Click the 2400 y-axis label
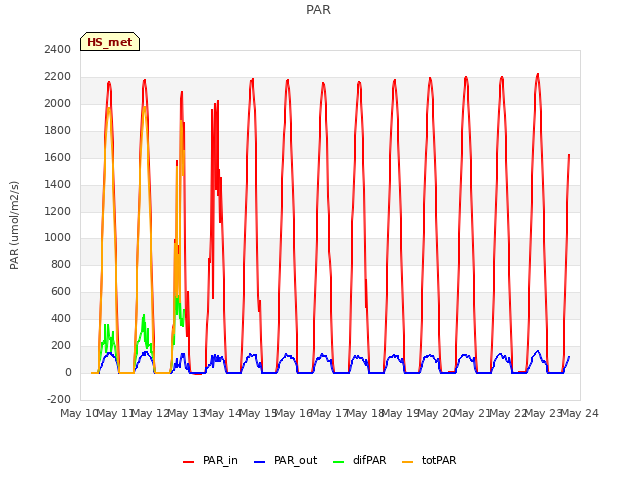The height and width of the screenshot is (480, 640). point(58,50)
